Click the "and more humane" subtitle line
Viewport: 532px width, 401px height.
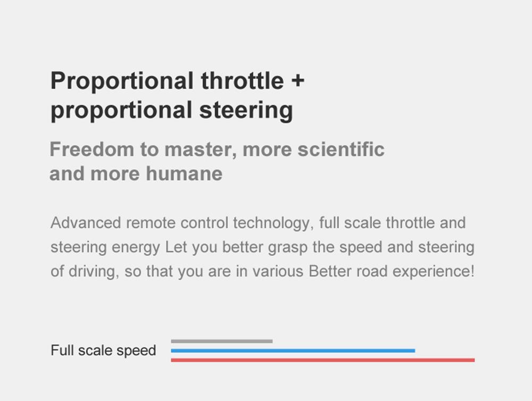click(x=136, y=174)
